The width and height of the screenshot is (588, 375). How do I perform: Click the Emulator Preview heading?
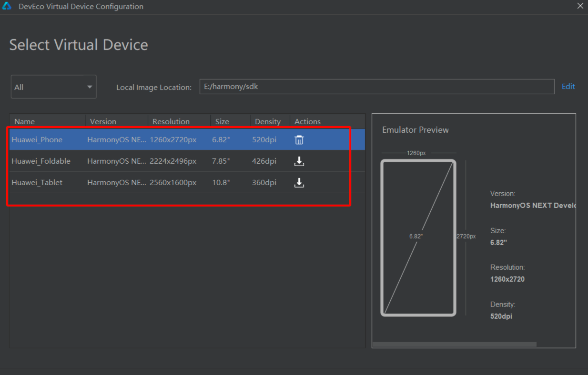(x=416, y=130)
